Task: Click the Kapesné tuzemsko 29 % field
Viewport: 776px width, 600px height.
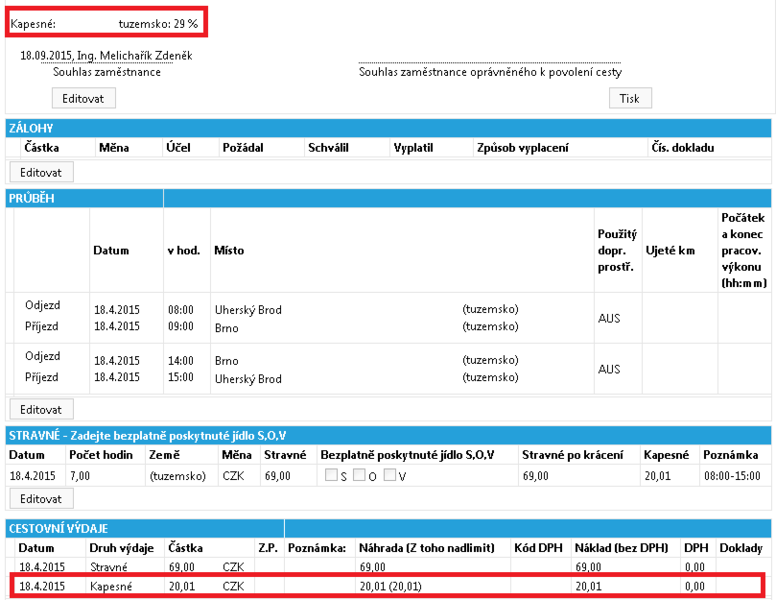Action: 106,22
